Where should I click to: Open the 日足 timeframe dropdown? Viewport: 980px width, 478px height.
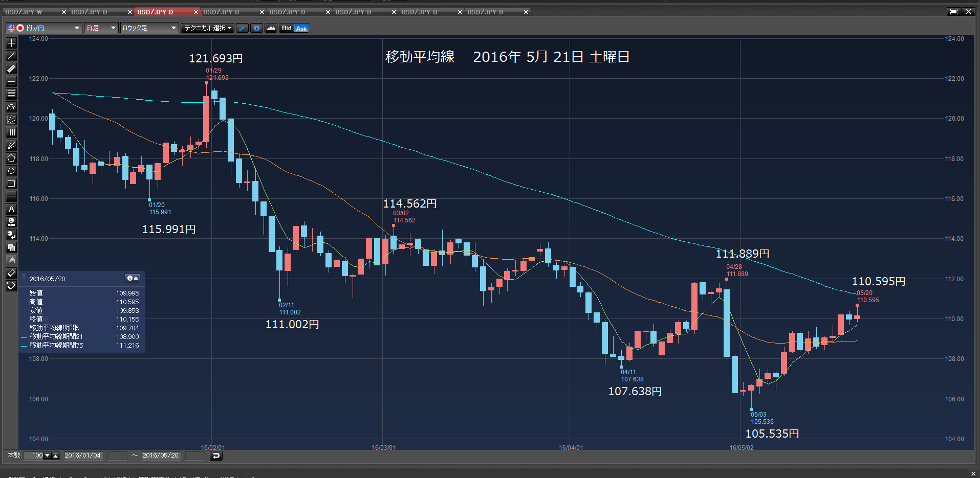click(101, 28)
